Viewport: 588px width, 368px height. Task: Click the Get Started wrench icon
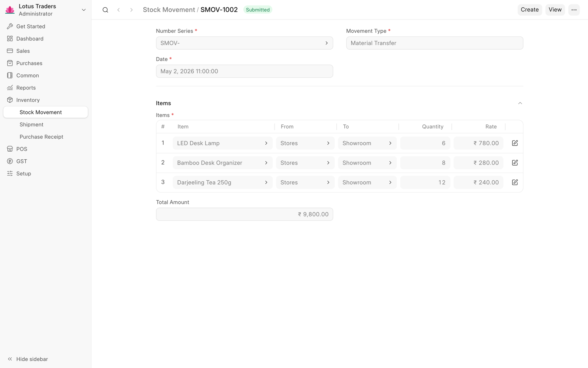point(10,26)
